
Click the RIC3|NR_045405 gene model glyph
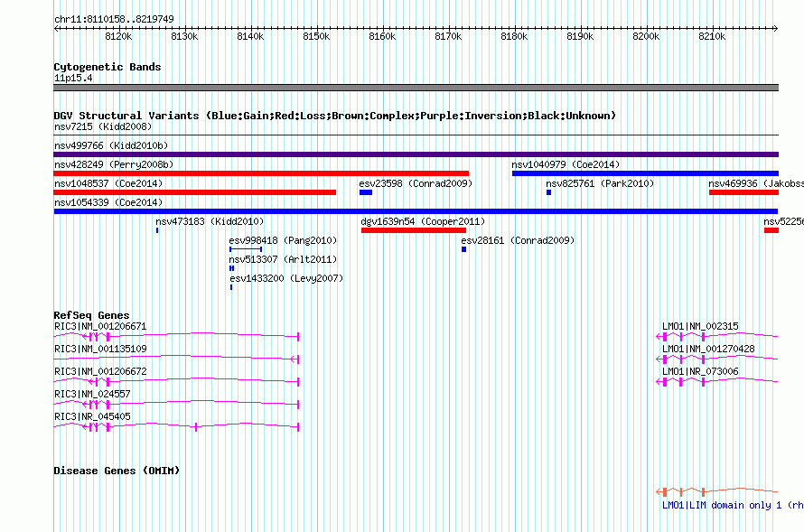[176, 426]
